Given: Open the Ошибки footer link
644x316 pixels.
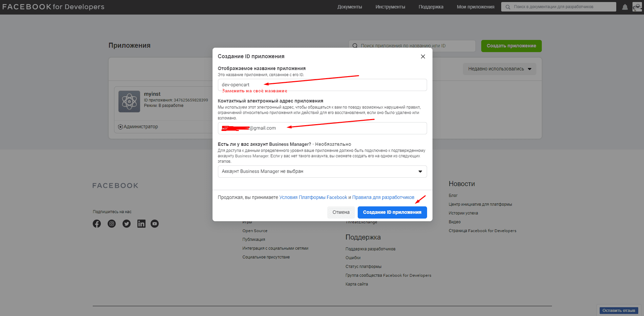Looking at the screenshot, I should (353, 258).
